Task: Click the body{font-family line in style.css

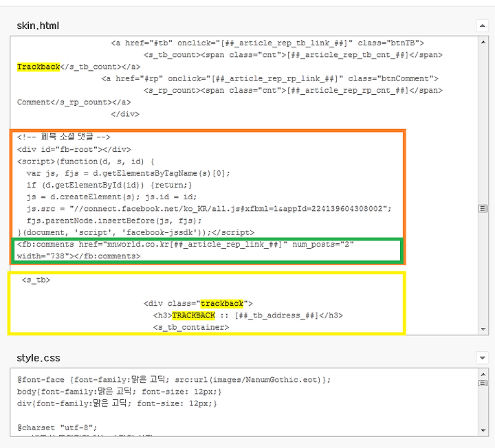Action: [x=120, y=392]
